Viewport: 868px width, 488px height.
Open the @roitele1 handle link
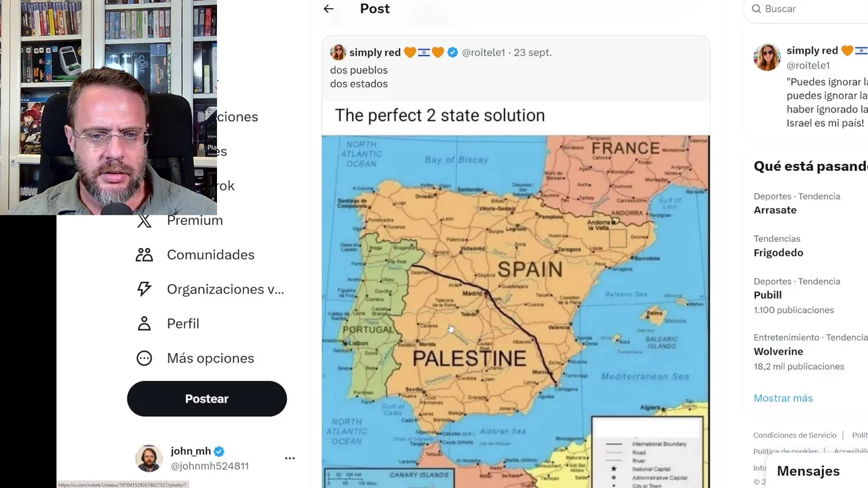pyautogui.click(x=484, y=52)
